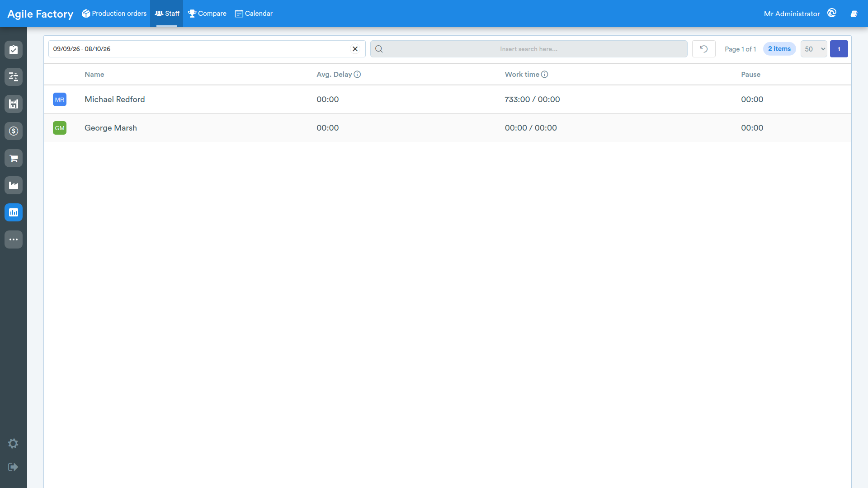The image size is (868, 488).
Task: Click Mr Administrator user name
Action: 792,14
